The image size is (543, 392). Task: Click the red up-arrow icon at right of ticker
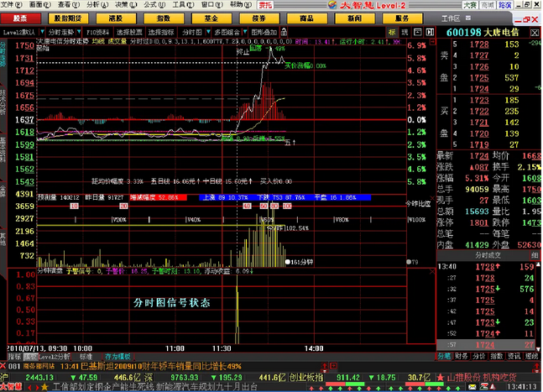tap(539, 366)
